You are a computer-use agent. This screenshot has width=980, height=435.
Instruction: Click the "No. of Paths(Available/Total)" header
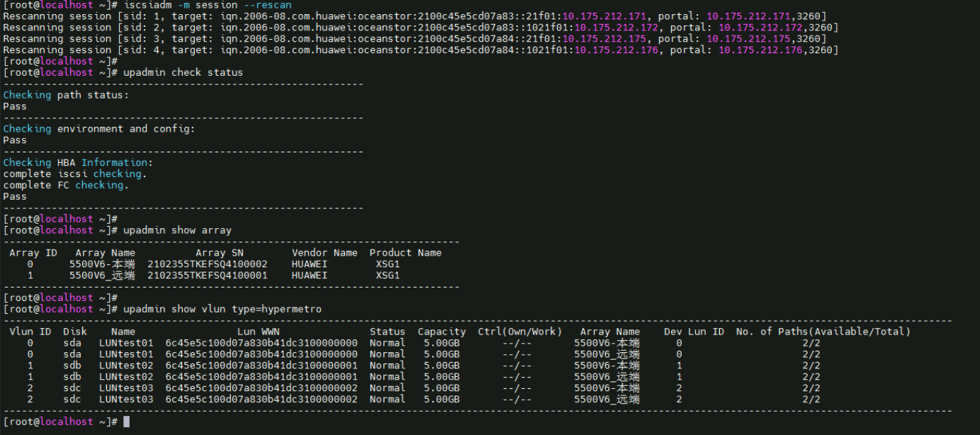tap(823, 332)
